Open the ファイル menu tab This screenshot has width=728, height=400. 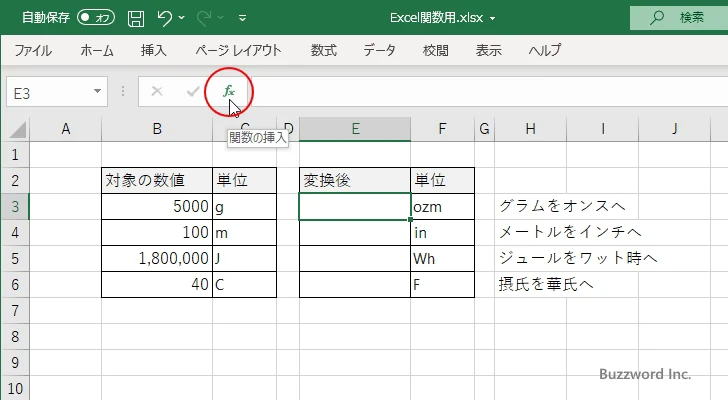tap(33, 50)
